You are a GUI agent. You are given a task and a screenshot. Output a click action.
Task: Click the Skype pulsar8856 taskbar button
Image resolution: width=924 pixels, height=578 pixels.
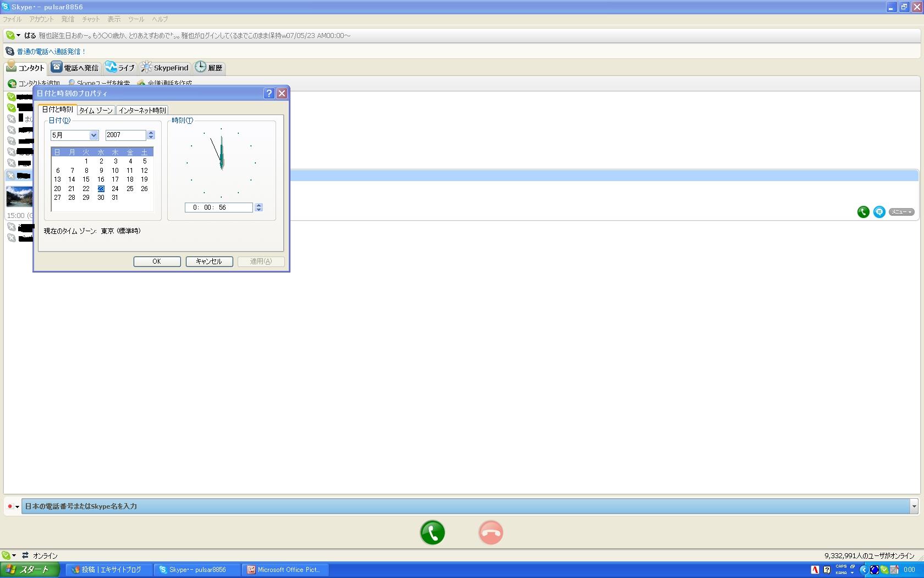tap(197, 570)
